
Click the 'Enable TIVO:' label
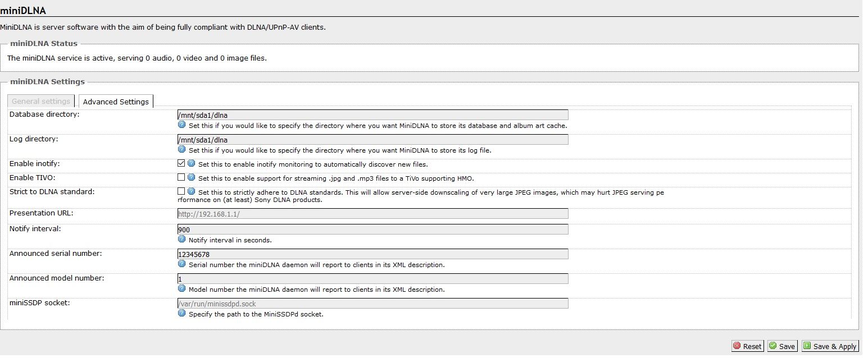[x=31, y=177]
